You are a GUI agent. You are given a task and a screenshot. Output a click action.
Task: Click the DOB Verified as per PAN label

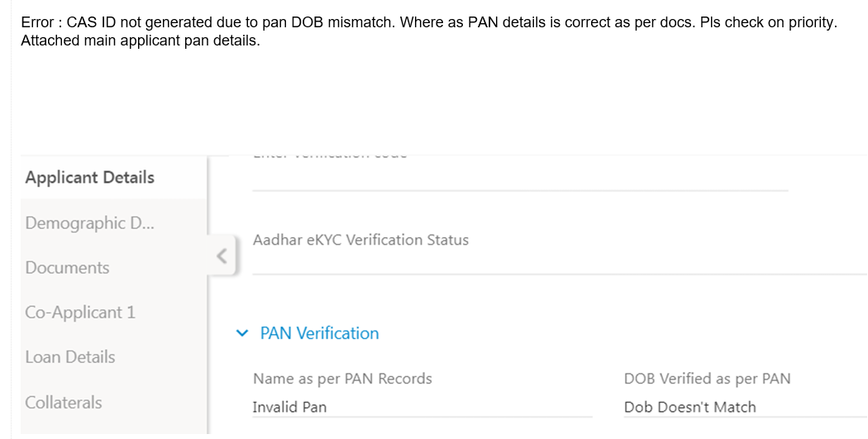707,379
